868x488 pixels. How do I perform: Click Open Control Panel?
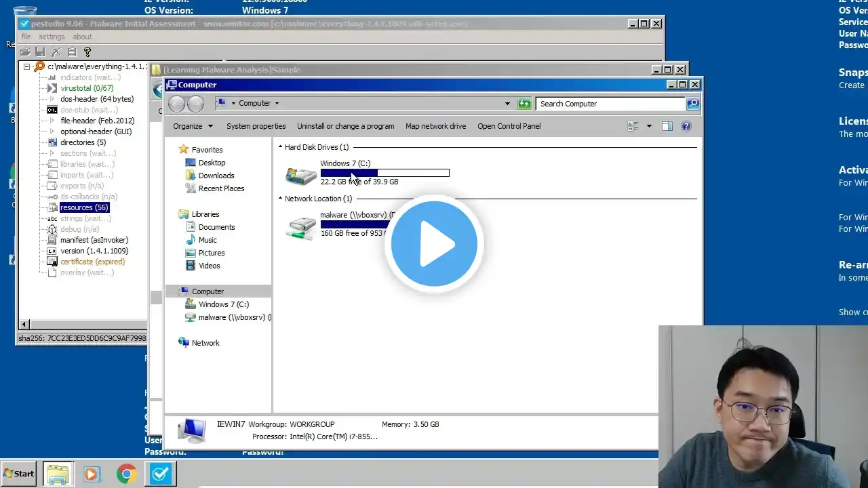click(509, 126)
